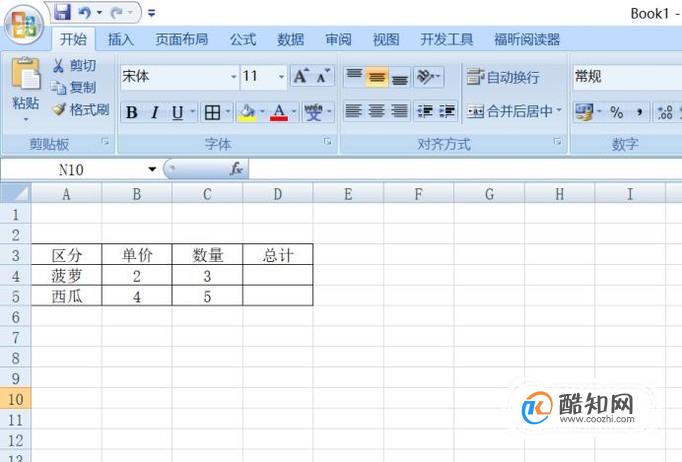Click the Name Box showing N10

pos(72,169)
